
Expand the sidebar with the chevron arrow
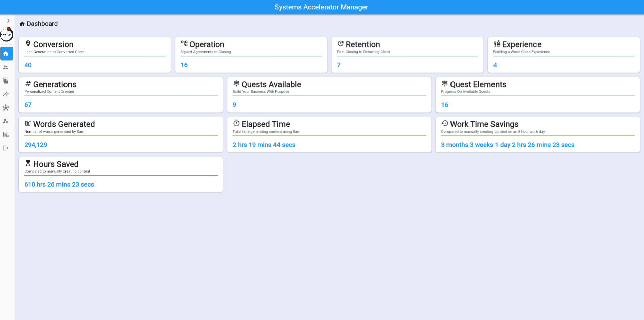pyautogui.click(x=8, y=21)
